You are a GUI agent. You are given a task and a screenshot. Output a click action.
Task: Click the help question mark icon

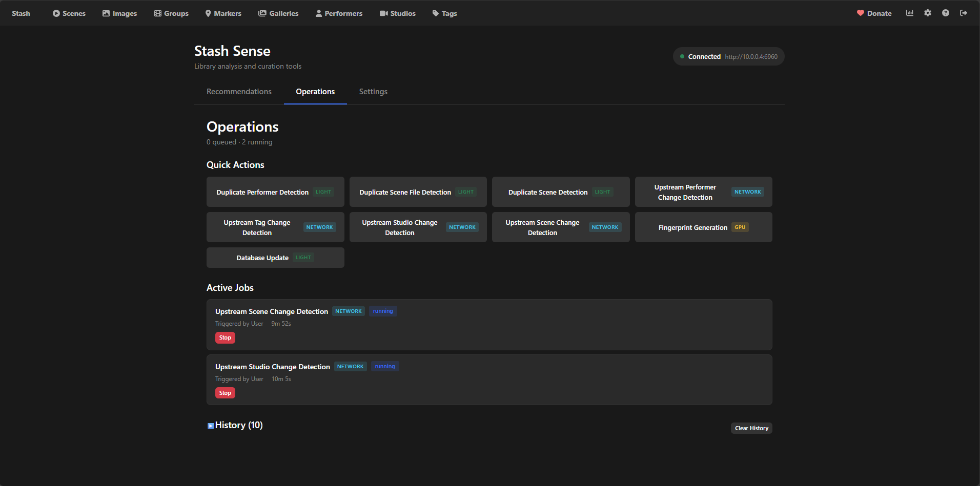(946, 13)
